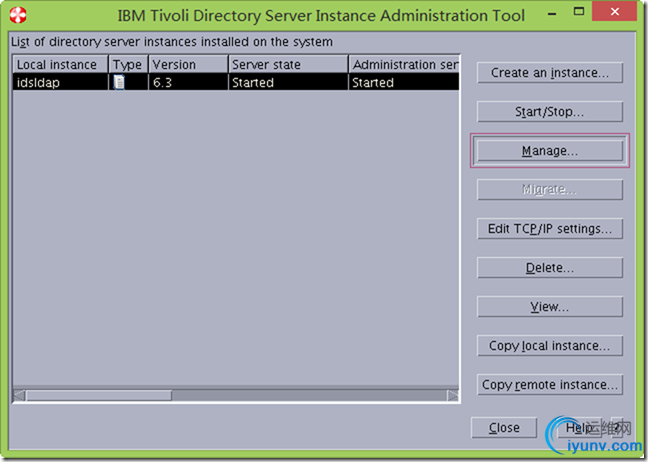
Task: Click the Manage button
Action: pos(550,150)
